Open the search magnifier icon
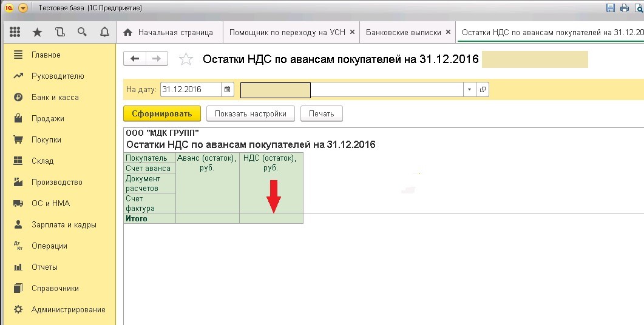The width and height of the screenshot is (644, 325). point(82,32)
